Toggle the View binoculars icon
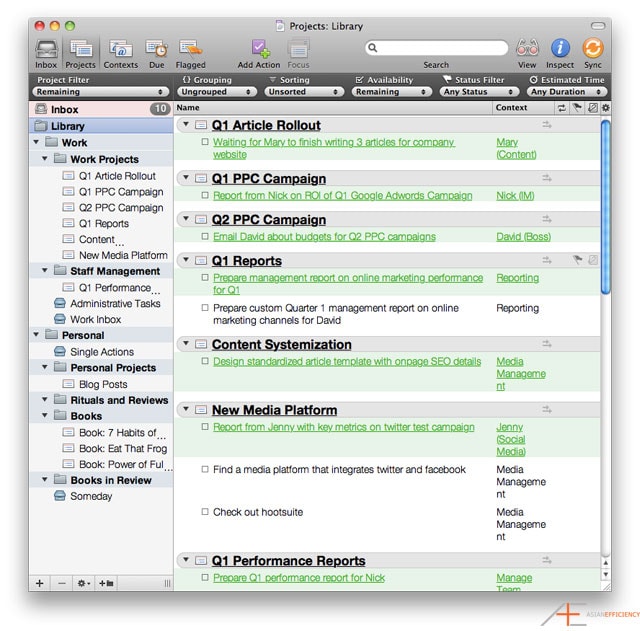Viewport: 640px width, 631px height. (x=527, y=48)
